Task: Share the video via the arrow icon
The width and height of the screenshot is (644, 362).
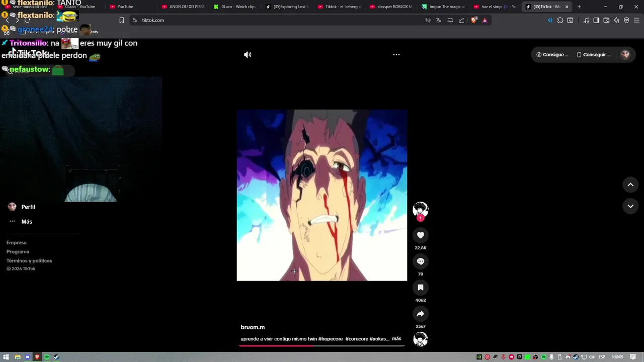Action: [421, 313]
